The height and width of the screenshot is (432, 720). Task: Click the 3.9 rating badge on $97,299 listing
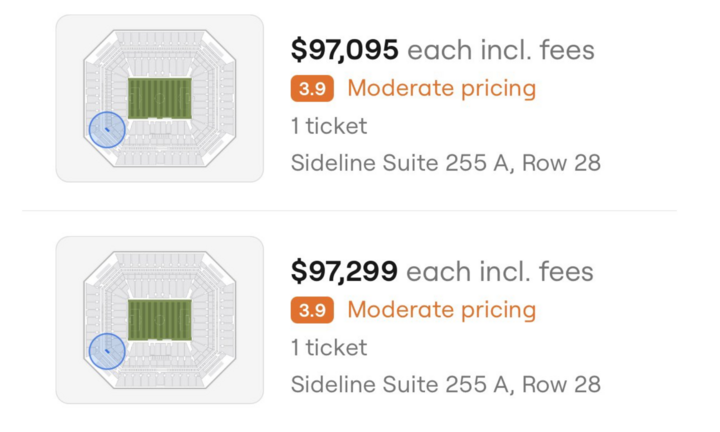click(x=312, y=310)
